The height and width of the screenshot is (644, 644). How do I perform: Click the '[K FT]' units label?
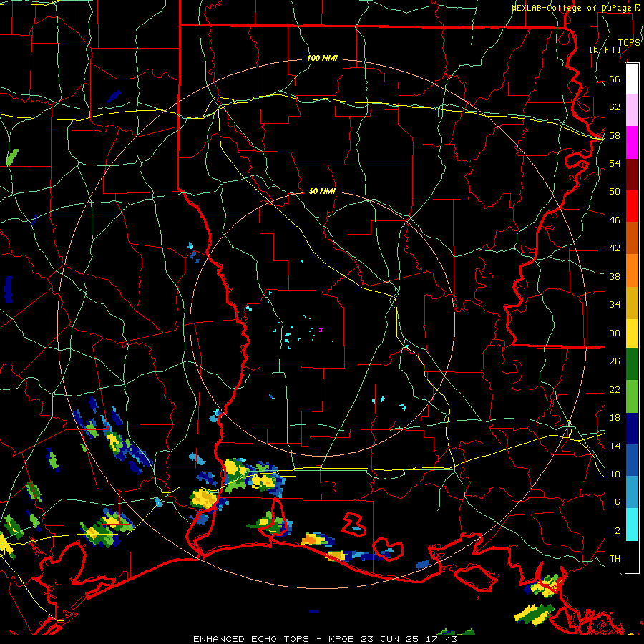(605, 49)
